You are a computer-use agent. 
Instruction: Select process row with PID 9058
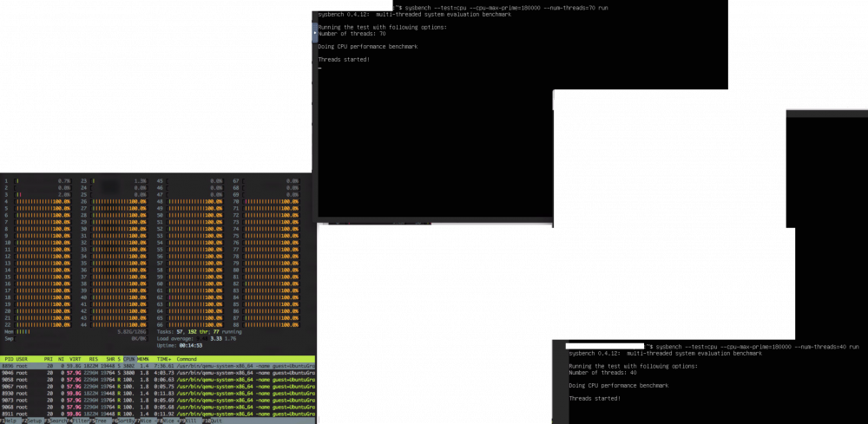coord(158,380)
